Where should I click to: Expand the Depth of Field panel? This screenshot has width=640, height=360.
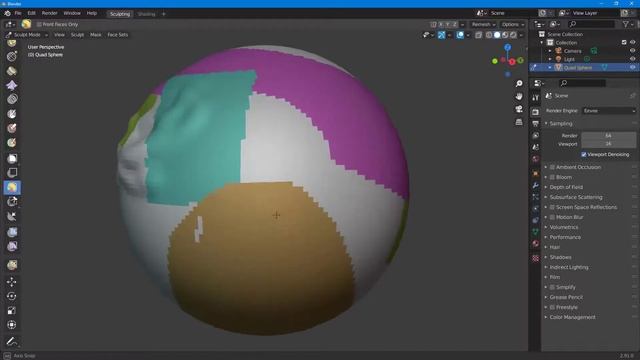(x=546, y=187)
